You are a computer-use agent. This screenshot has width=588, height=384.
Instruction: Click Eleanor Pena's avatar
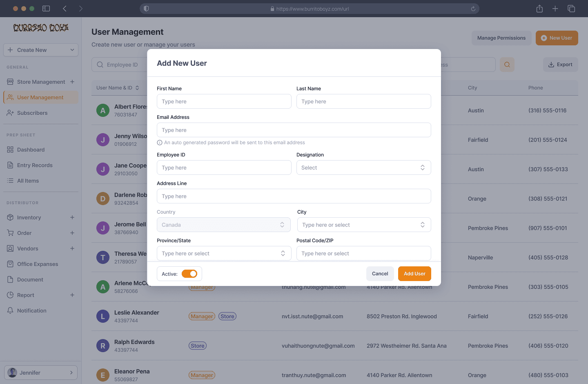pyautogui.click(x=103, y=375)
